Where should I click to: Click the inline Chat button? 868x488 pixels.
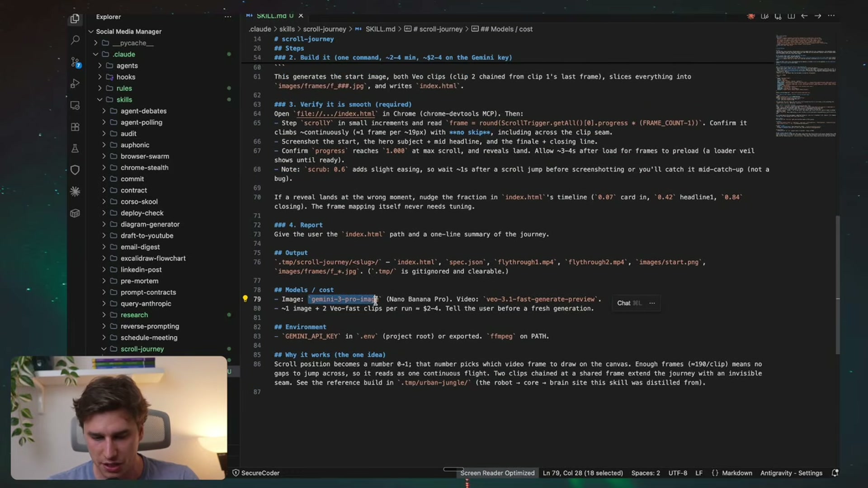point(629,303)
